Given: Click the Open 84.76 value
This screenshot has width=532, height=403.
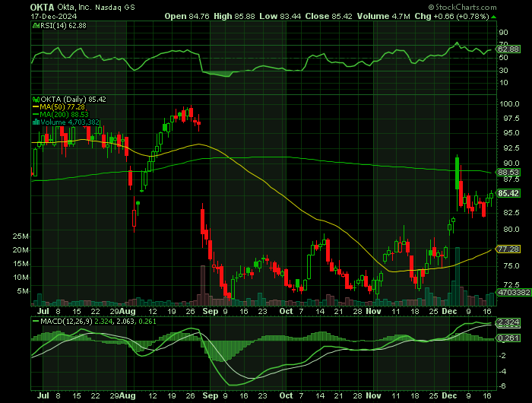Looking at the screenshot, I should click(x=187, y=16).
